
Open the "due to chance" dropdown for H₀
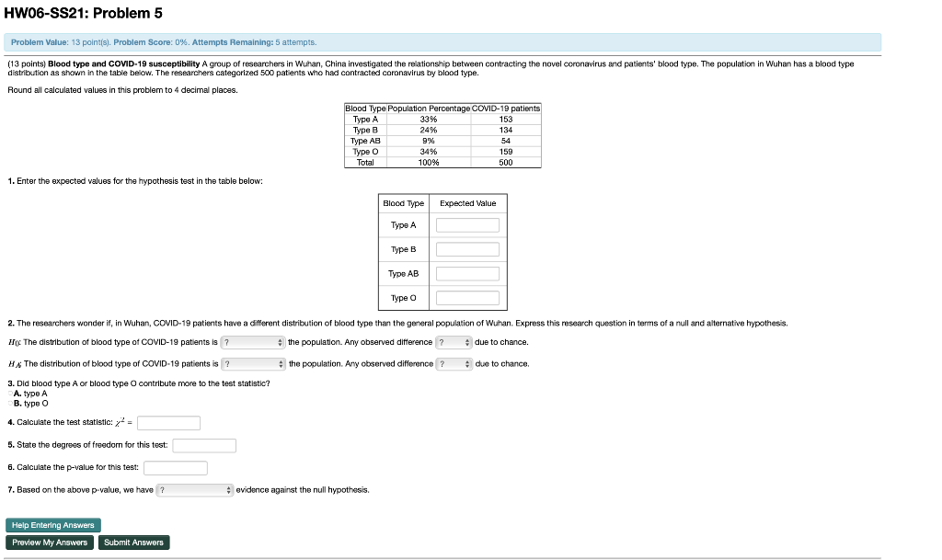[x=450, y=341]
